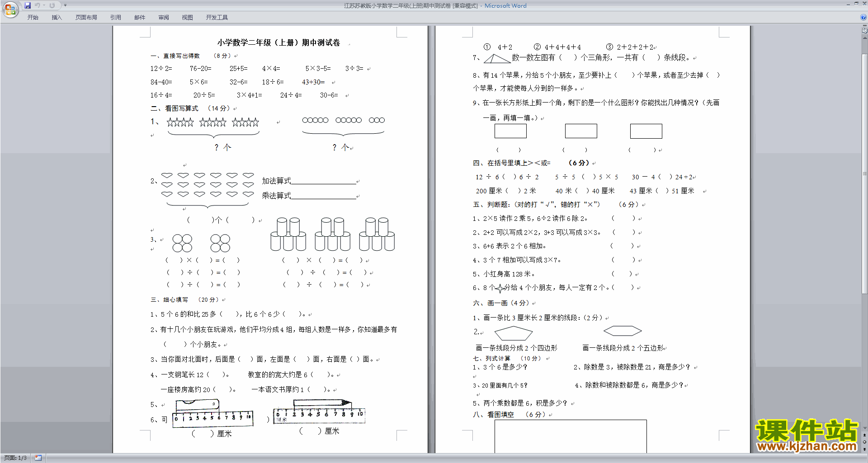The width and height of the screenshot is (868, 463).
Task: Open the 插入 ribbon tab
Action: pos(57,17)
